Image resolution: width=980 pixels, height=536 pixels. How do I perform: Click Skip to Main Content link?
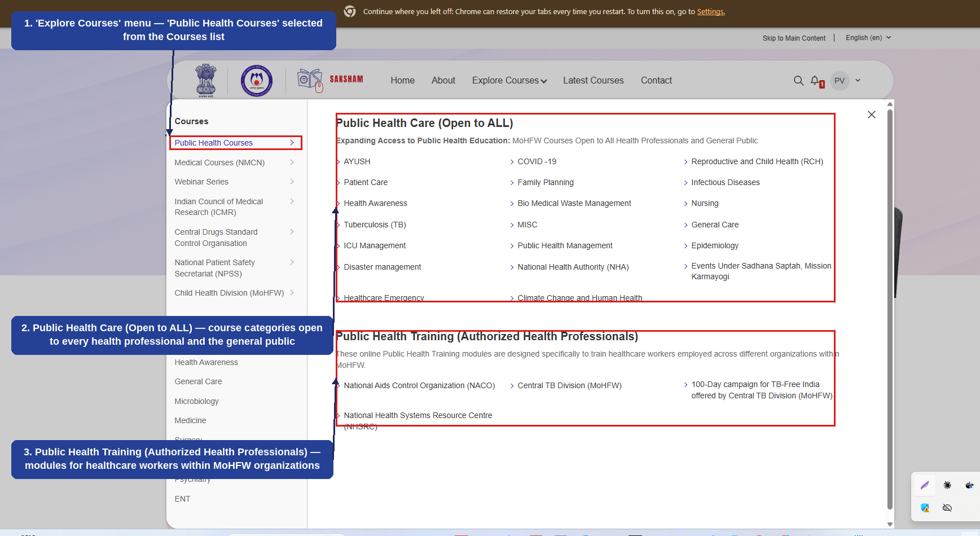(794, 38)
